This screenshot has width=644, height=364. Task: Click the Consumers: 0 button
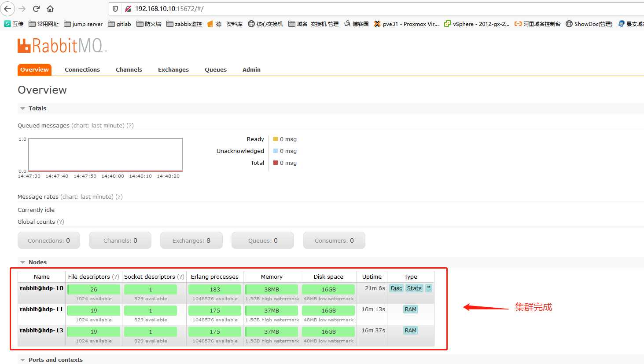(334, 240)
